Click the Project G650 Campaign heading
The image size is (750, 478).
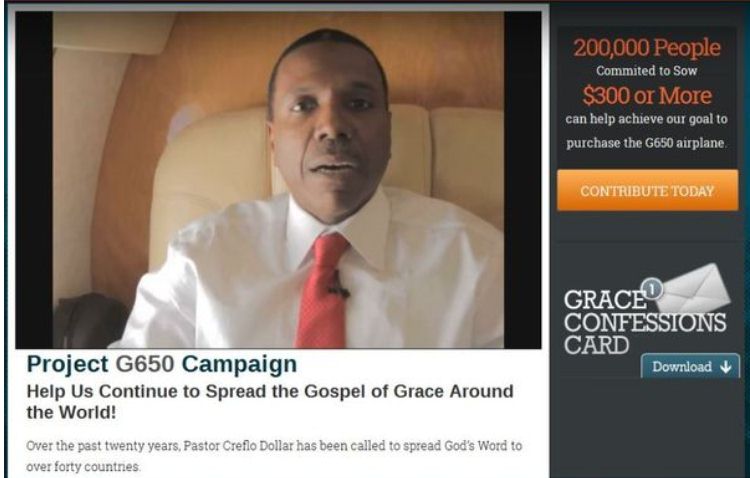pos(162,364)
